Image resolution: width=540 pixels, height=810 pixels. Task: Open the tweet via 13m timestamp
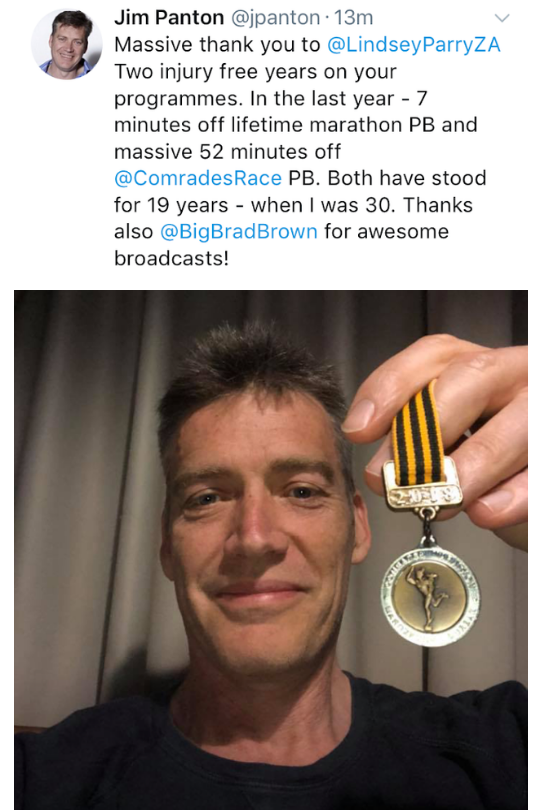[x=353, y=18]
